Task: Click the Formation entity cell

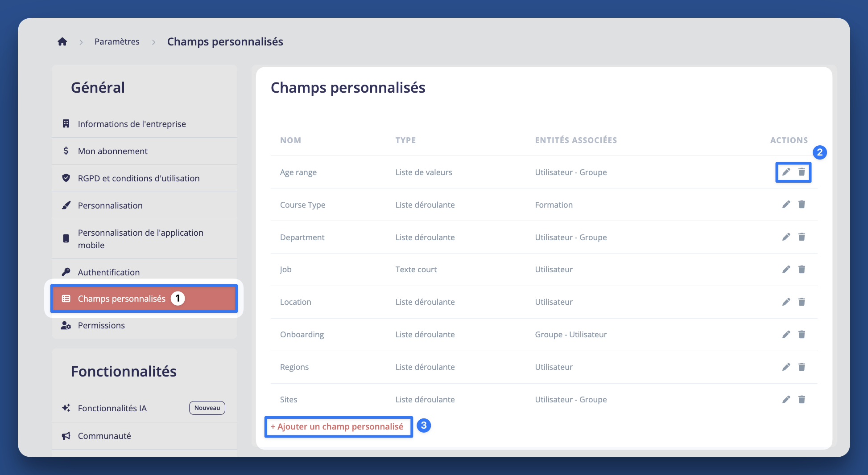Action: (x=554, y=205)
